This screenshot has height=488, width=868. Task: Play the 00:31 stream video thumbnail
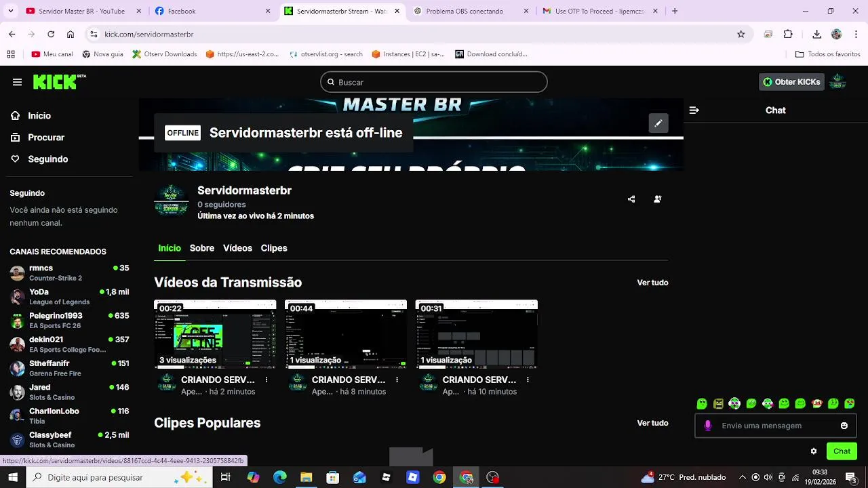pyautogui.click(x=477, y=334)
